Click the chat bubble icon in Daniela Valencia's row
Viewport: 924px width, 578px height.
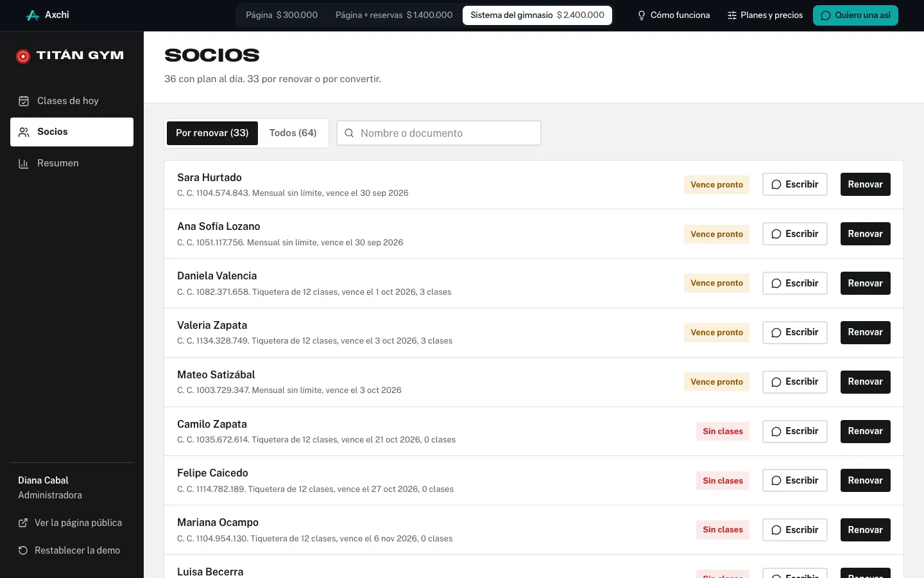coord(776,283)
